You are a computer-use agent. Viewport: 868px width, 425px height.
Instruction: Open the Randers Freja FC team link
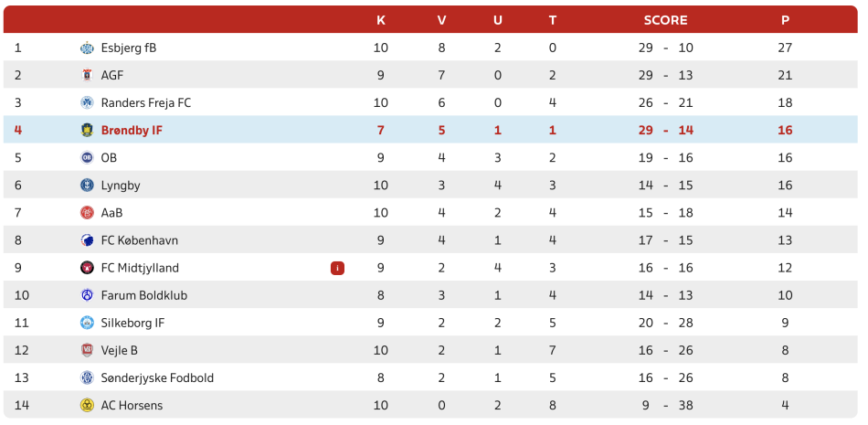coord(146,103)
